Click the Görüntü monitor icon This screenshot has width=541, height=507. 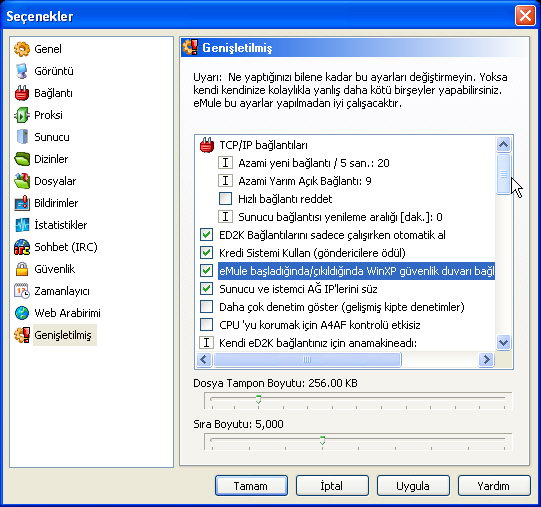click(22, 71)
